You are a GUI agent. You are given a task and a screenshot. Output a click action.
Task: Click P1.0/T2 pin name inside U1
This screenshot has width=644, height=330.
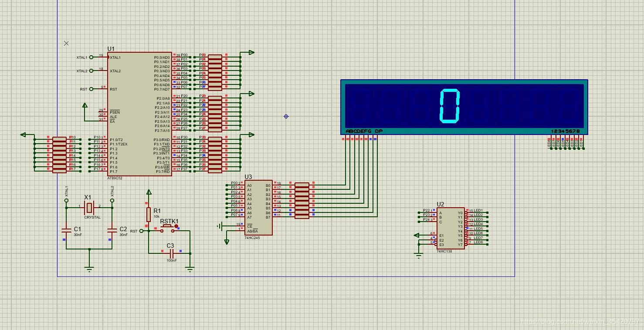(x=117, y=140)
